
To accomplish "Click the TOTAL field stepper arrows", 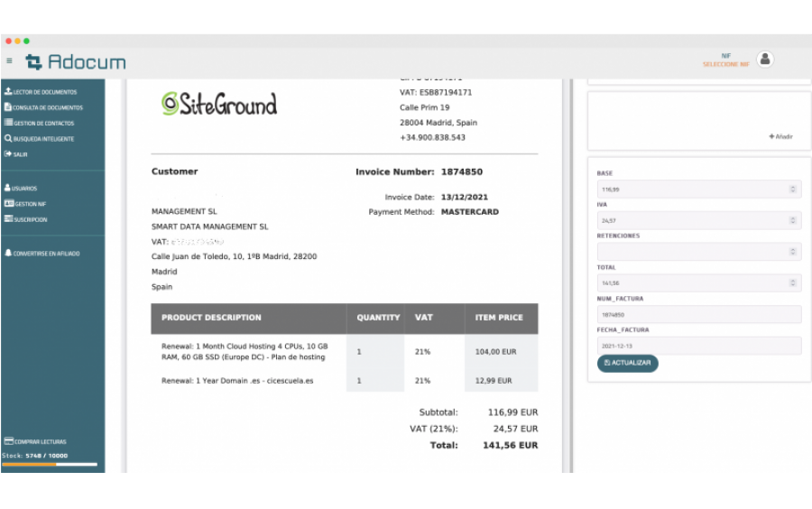I will coord(792,283).
